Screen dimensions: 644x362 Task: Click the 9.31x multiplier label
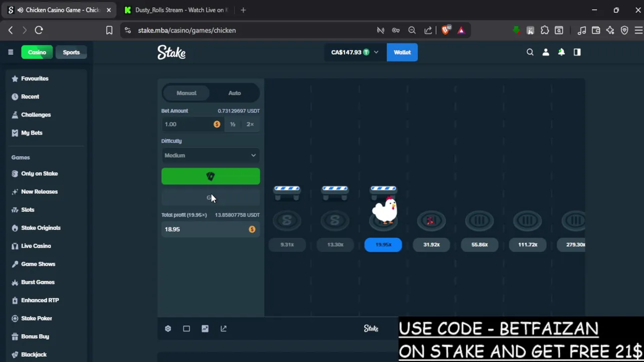pos(287,244)
